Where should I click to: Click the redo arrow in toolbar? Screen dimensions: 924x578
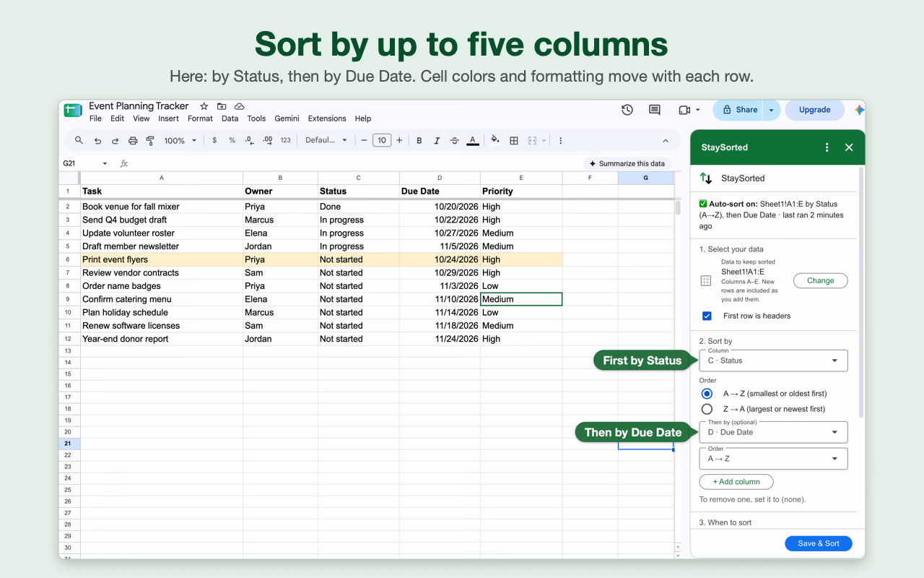click(x=115, y=140)
